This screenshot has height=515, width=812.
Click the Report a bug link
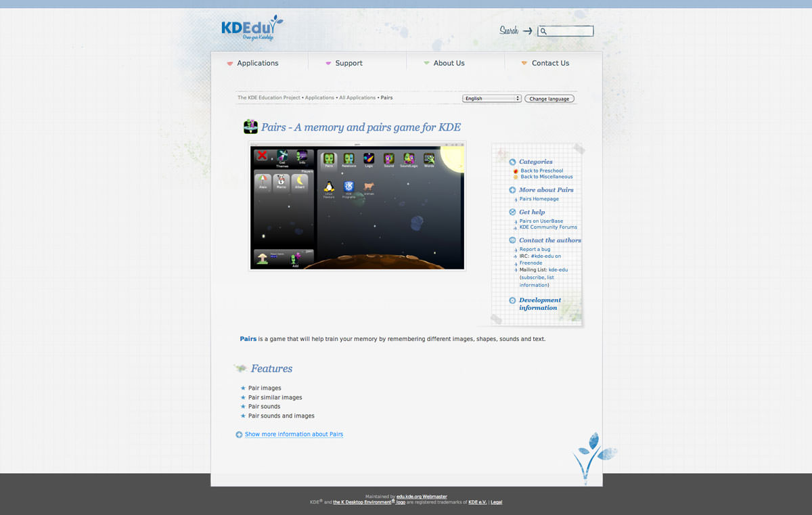click(x=535, y=249)
